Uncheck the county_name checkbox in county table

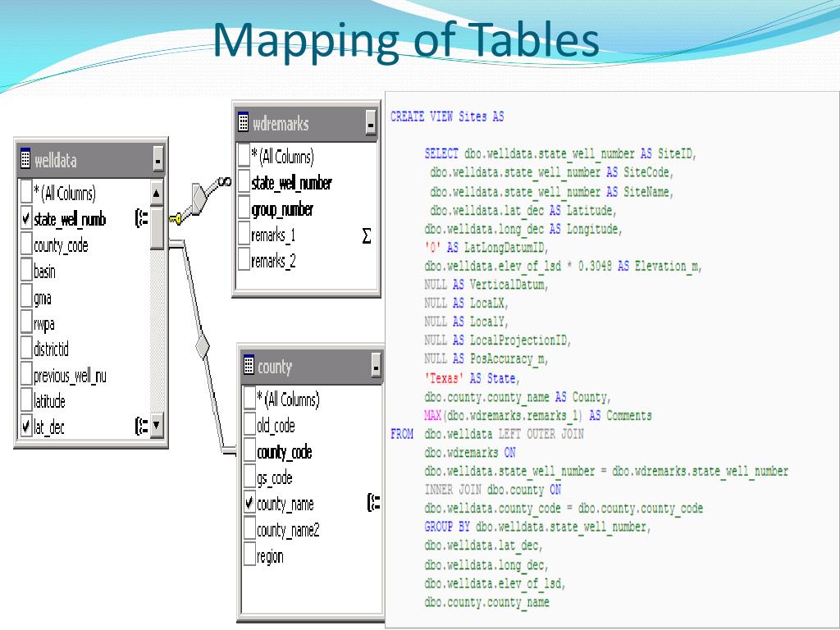(250, 504)
